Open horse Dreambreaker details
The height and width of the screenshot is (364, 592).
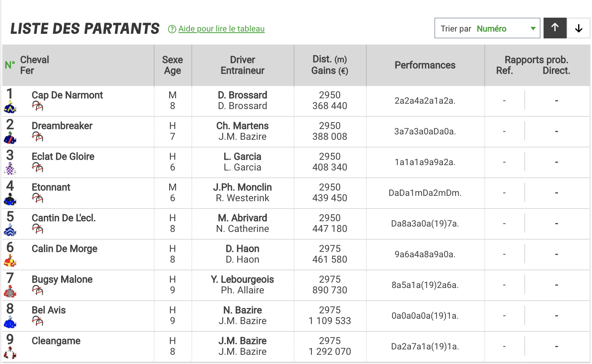(x=62, y=126)
